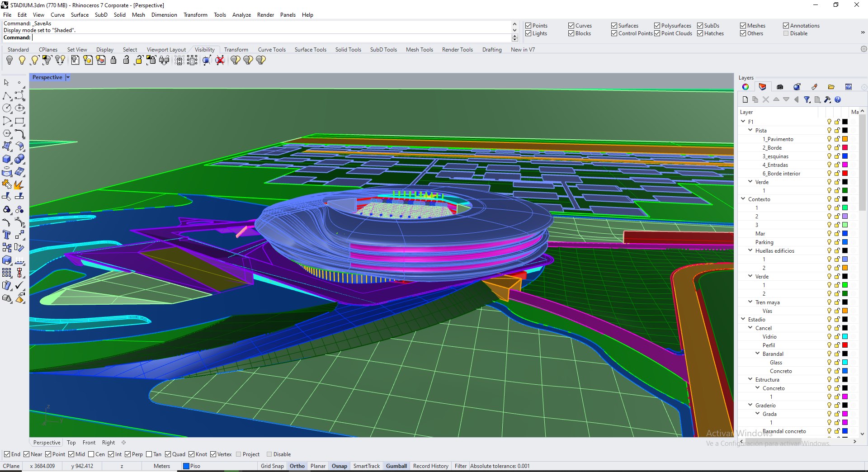Toggle the SmartTrack status bar button
Viewport: 868px width, 472px height.
pyautogui.click(x=367, y=466)
